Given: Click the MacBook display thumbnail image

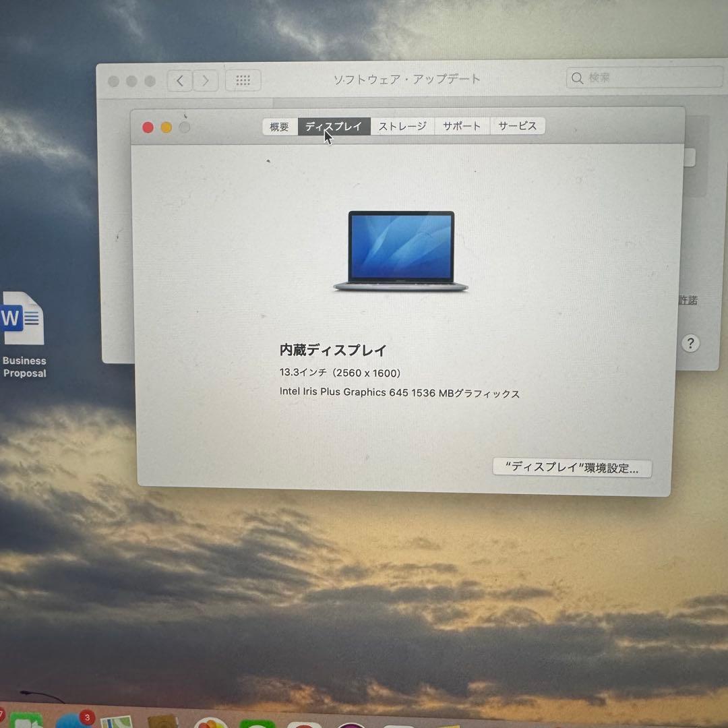Looking at the screenshot, I should pyautogui.click(x=401, y=251).
